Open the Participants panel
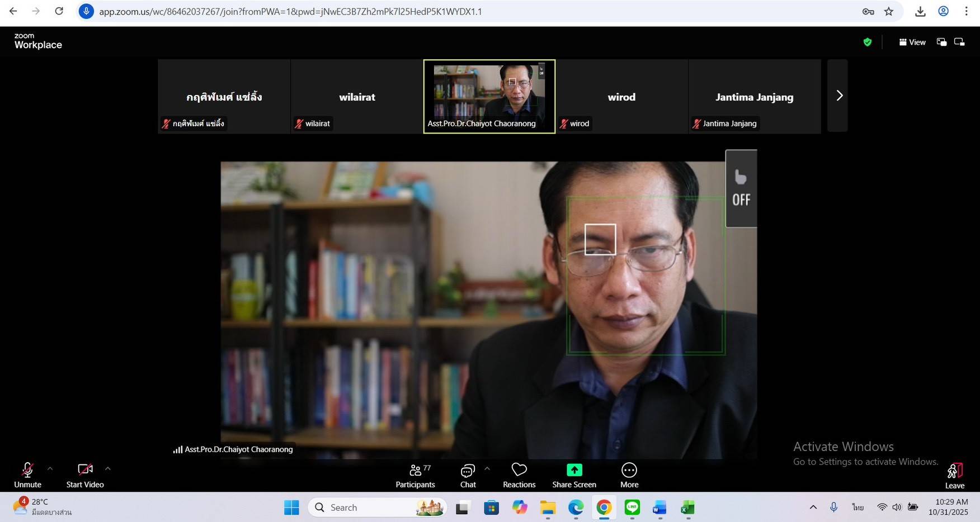 [x=415, y=475]
